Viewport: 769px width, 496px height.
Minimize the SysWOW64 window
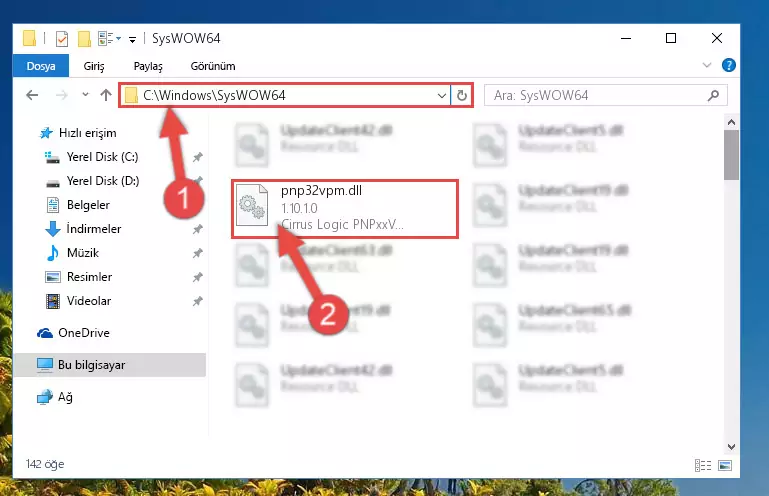pyautogui.click(x=626, y=38)
